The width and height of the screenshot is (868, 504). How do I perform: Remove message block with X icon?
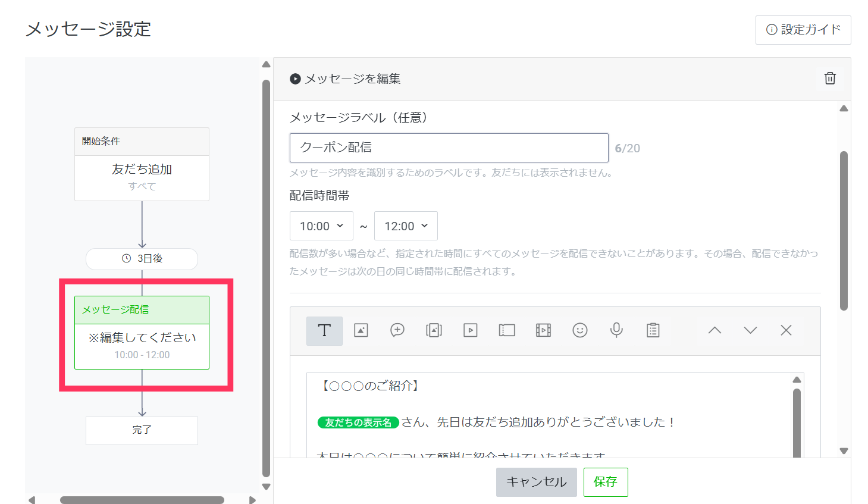tap(786, 331)
